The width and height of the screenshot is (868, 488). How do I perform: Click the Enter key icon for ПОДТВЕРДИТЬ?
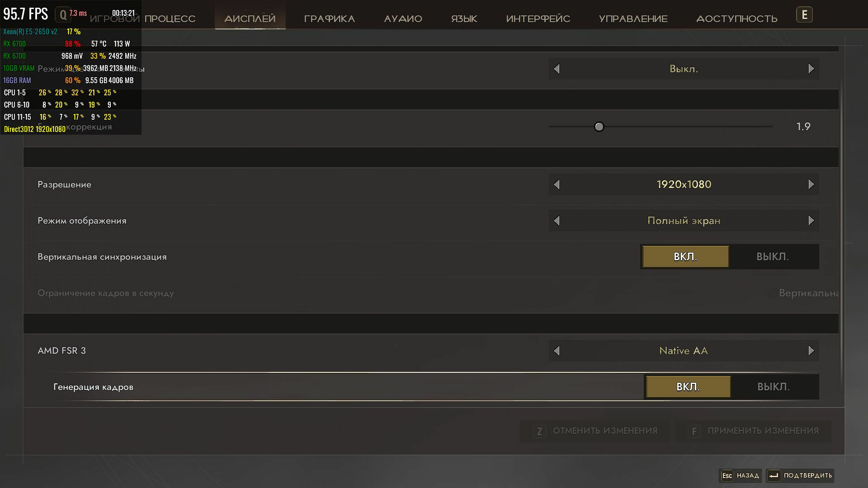(x=774, y=475)
